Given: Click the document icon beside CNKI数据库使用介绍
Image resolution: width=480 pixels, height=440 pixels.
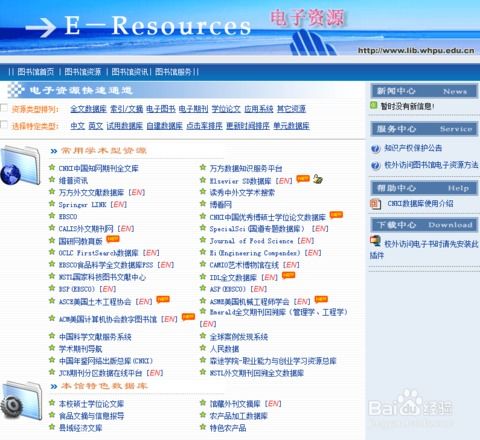Looking at the screenshot, I should pyautogui.click(x=376, y=204).
